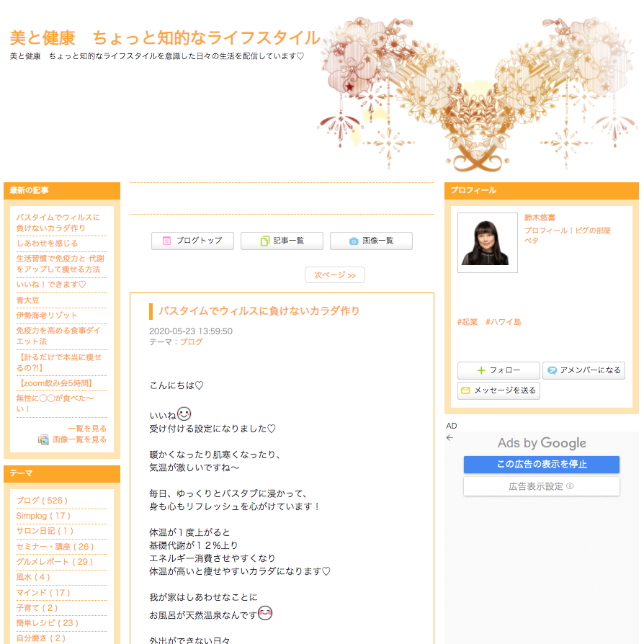Click the ペタ link
Image resolution: width=644 pixels, height=644 pixels.
pyautogui.click(x=532, y=241)
